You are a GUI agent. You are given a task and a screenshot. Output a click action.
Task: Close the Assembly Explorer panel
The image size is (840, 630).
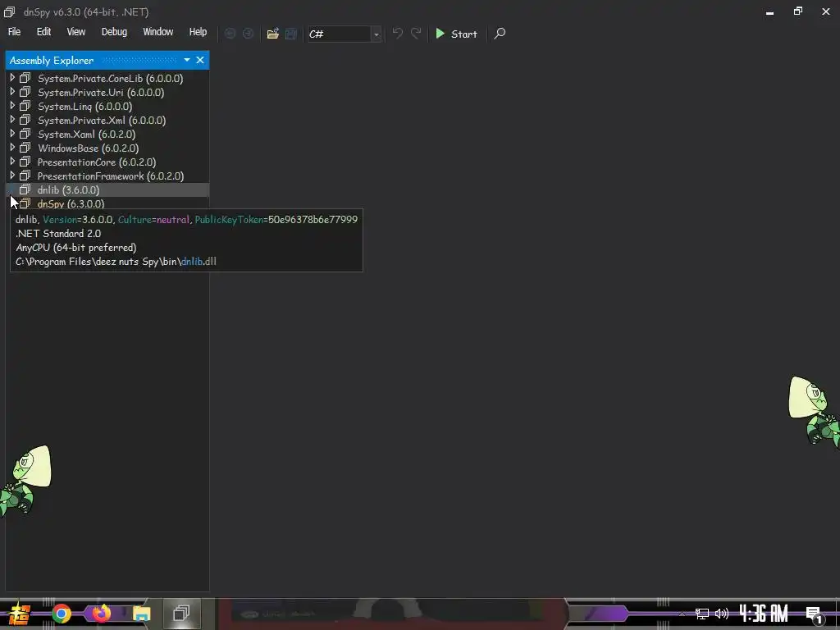coord(200,60)
